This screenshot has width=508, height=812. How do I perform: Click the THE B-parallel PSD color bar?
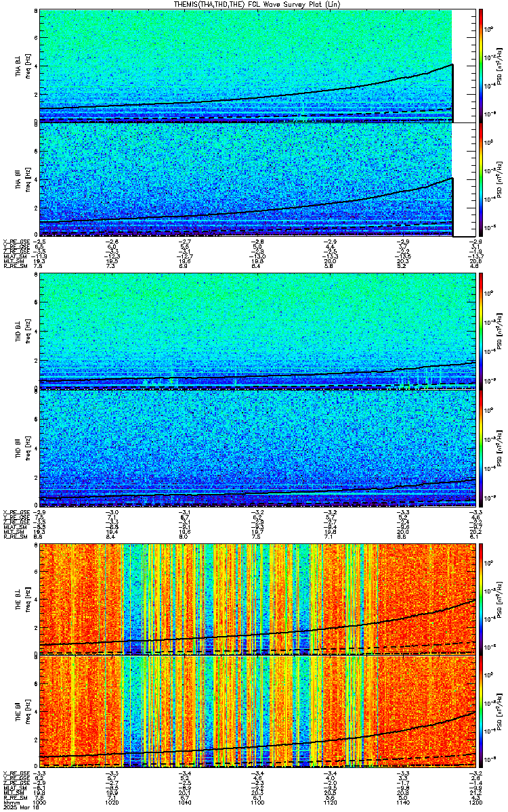(481, 710)
